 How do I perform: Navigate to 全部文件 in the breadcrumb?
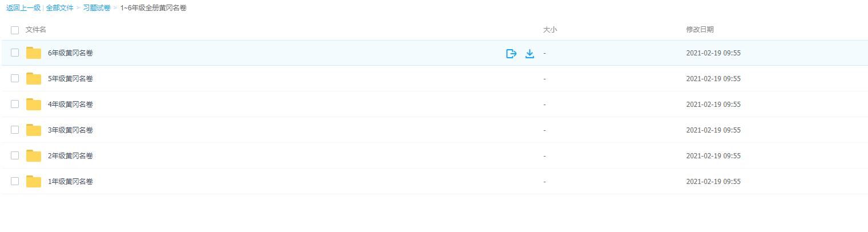pyautogui.click(x=60, y=8)
